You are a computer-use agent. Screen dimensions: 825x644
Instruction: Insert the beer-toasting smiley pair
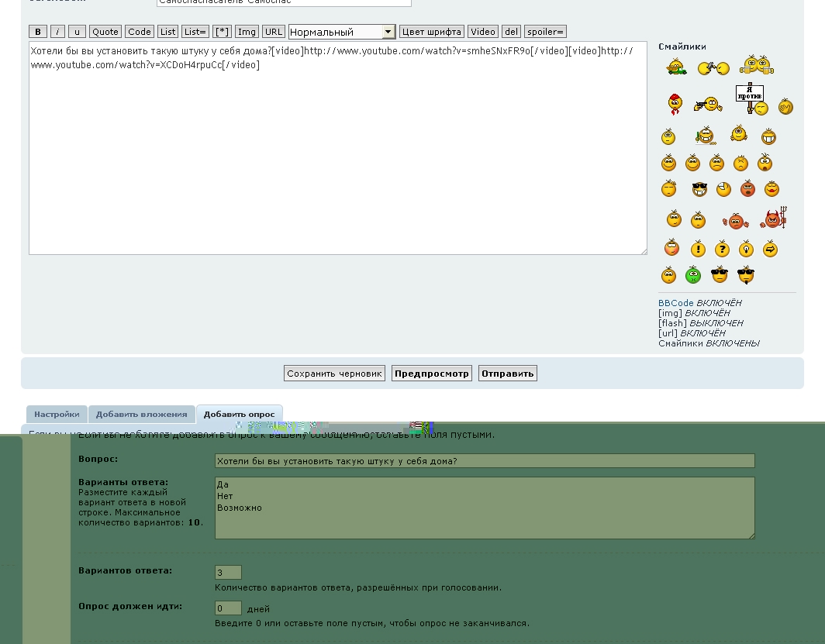[x=756, y=66]
